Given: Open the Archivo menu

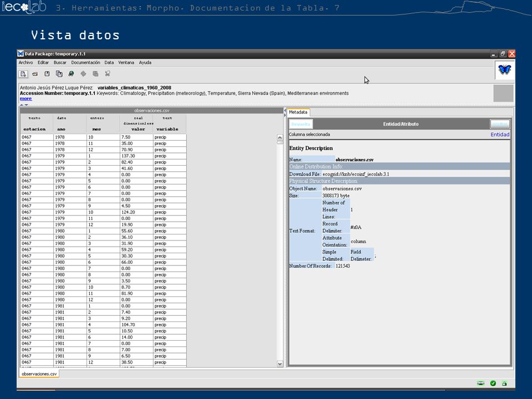Looking at the screenshot, I should pos(26,63).
